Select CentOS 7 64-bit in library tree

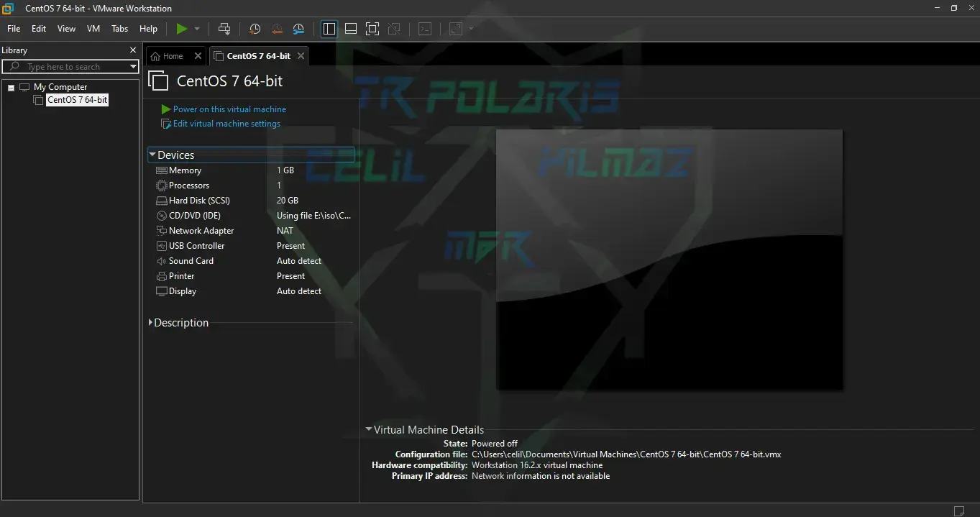click(x=77, y=100)
